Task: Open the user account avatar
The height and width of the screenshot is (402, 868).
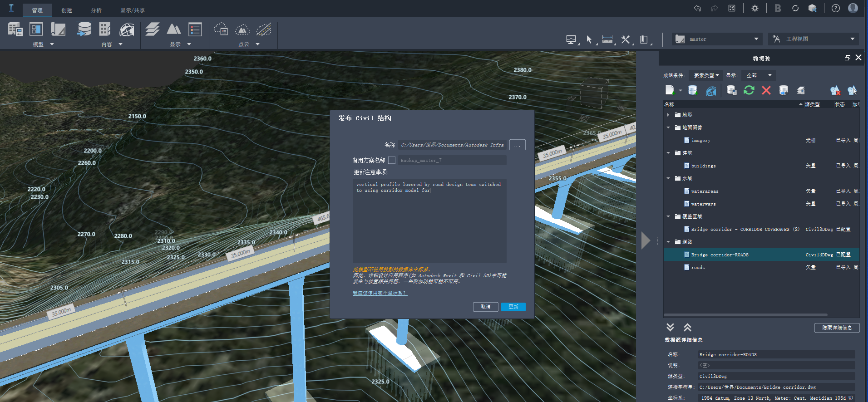Action: tap(853, 8)
